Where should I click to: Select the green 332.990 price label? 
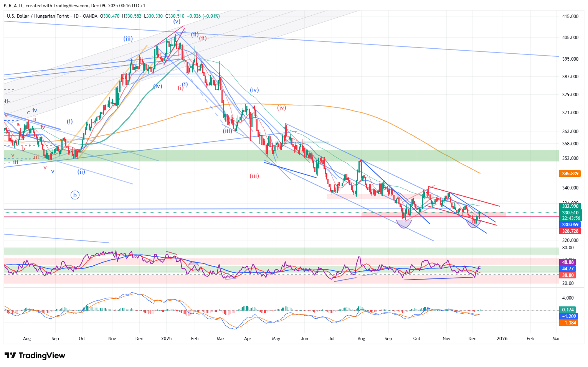(x=570, y=206)
